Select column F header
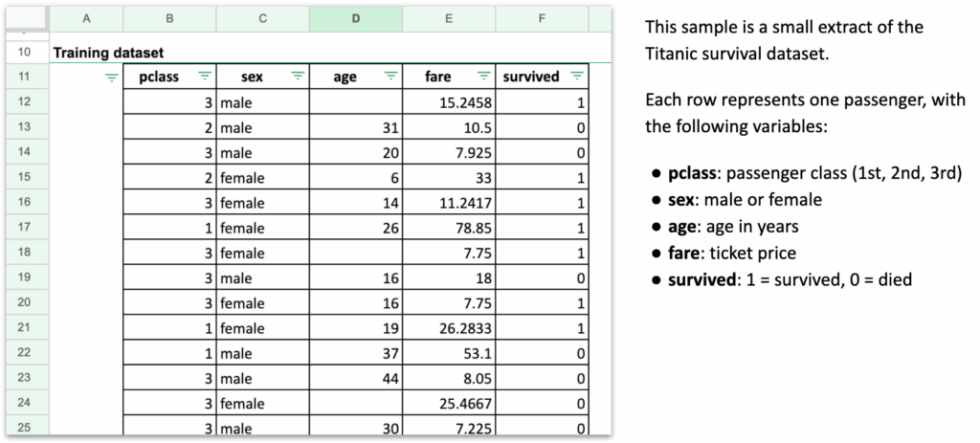Viewport: 980px width, 443px height. pos(542,19)
